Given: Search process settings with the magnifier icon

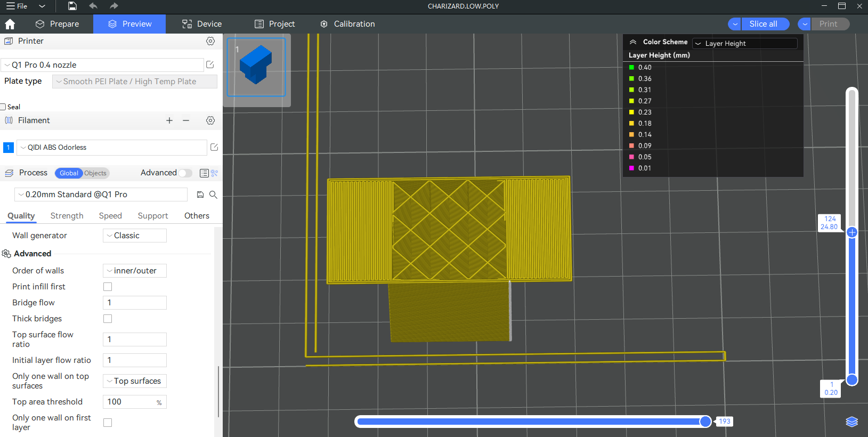Looking at the screenshot, I should click(213, 195).
